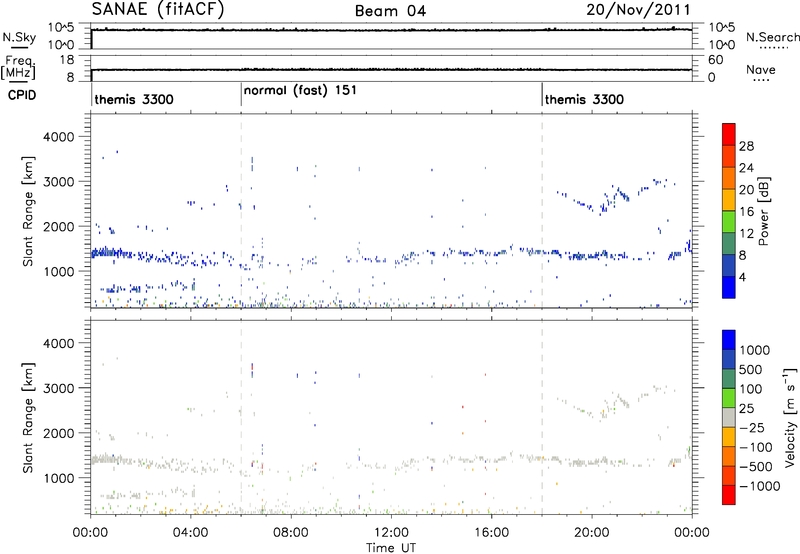Image resolution: width=800 pixels, height=554 pixels.
Task: Click the gray -25 to 25 Velocity segment
Action: [729, 417]
